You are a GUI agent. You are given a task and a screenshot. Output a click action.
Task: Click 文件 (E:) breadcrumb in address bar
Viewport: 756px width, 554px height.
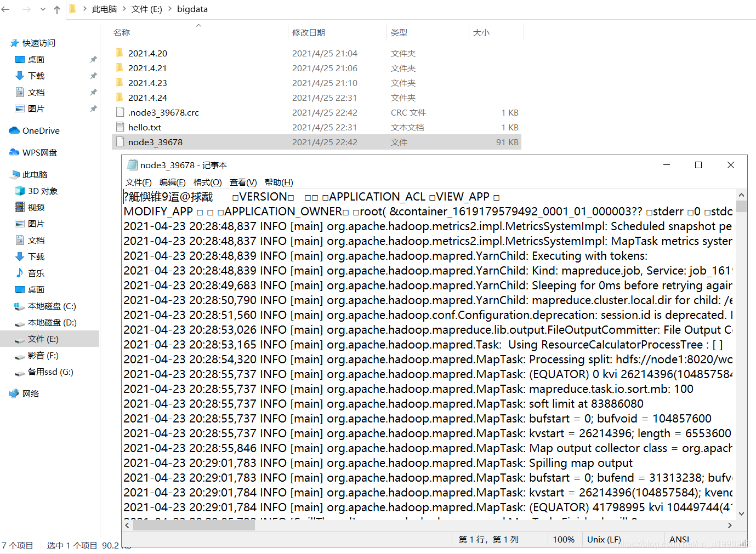click(147, 9)
